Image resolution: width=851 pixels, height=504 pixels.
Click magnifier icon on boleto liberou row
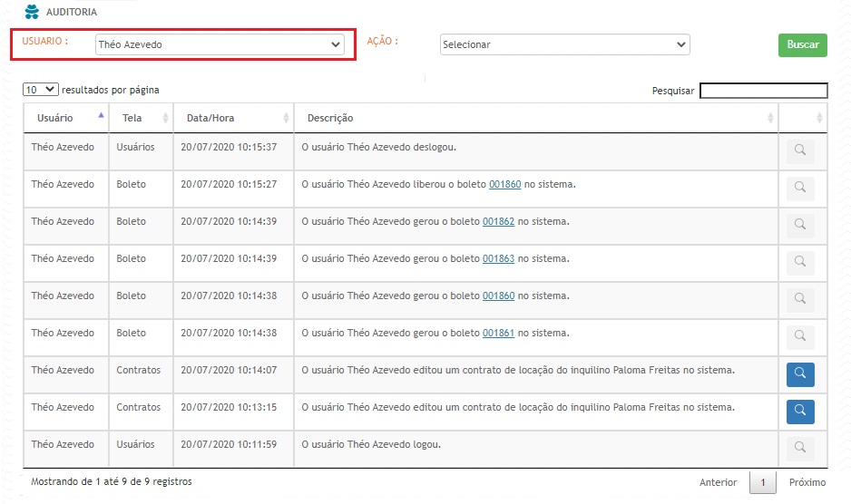pos(799,189)
